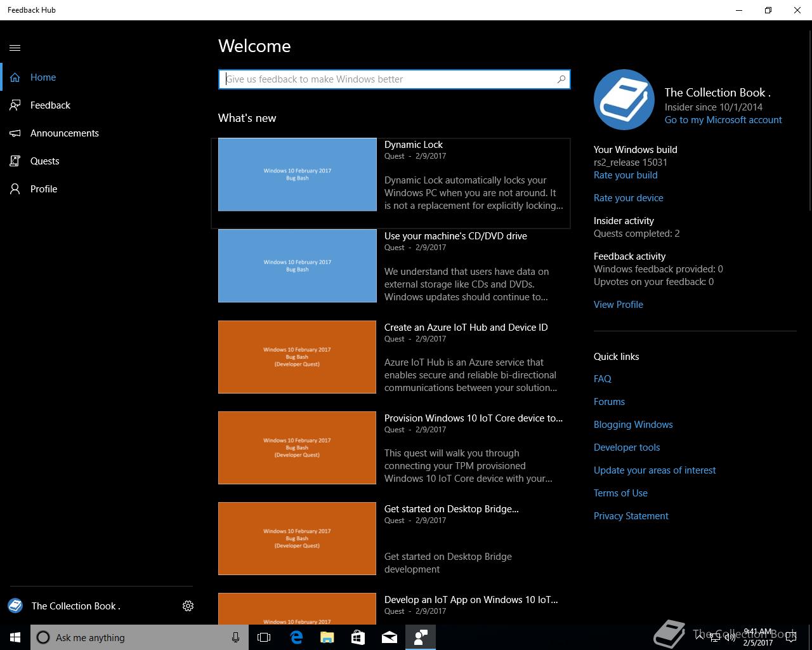This screenshot has width=812, height=650.
Task: Open Desktop Bridge quest thumbnail
Action: [x=298, y=538]
